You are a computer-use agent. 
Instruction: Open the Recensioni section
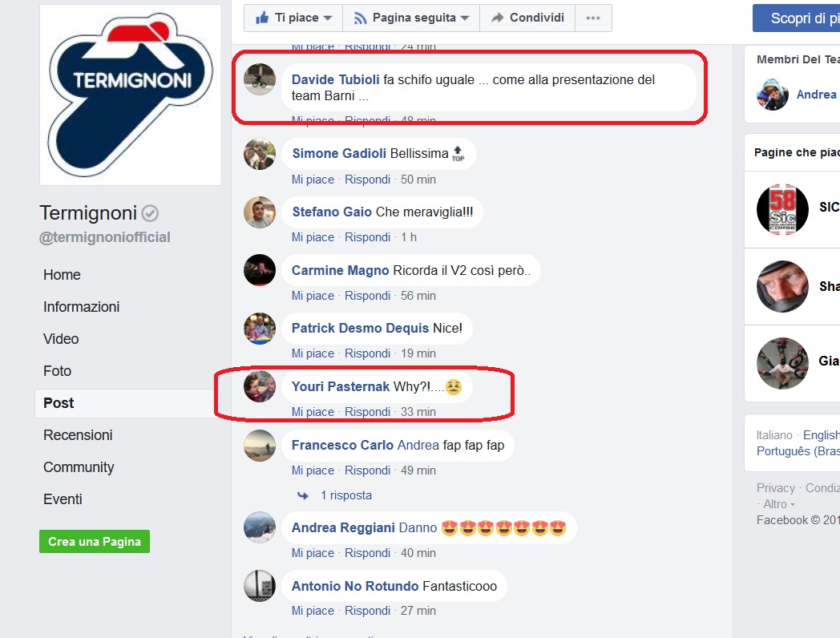click(x=78, y=435)
